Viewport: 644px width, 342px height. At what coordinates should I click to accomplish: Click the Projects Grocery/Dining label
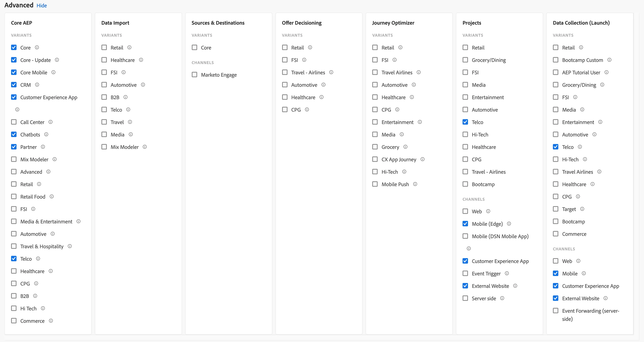[489, 60]
